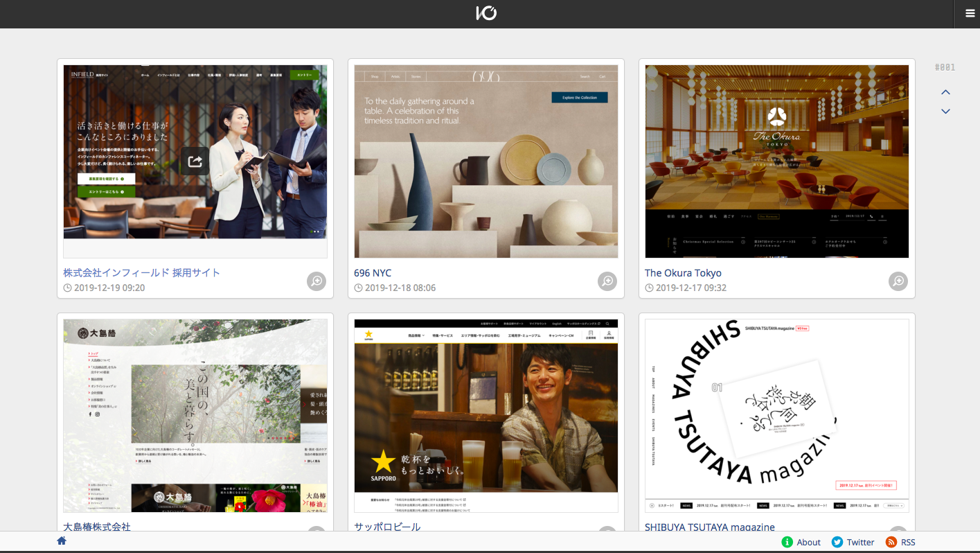Viewport: 980px width, 553px height.
Task: Click the down chevron arrow below #001
Action: (945, 112)
